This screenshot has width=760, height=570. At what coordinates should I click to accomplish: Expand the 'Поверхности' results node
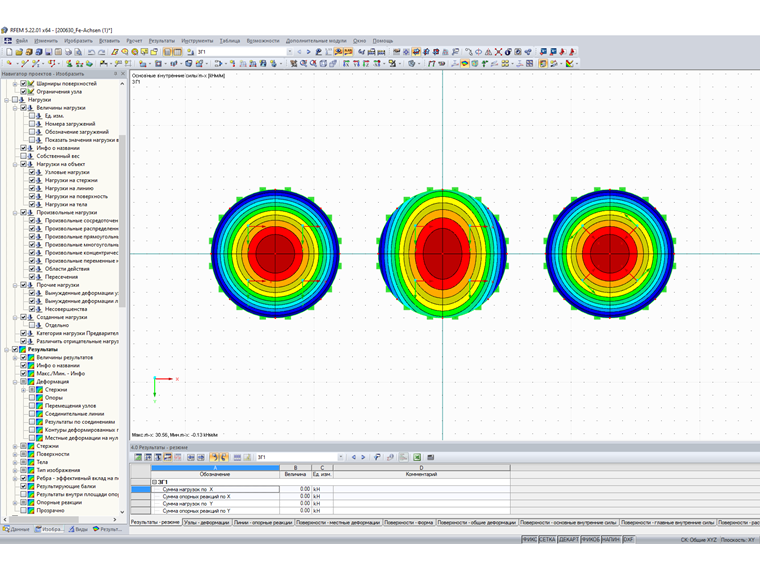point(15,454)
